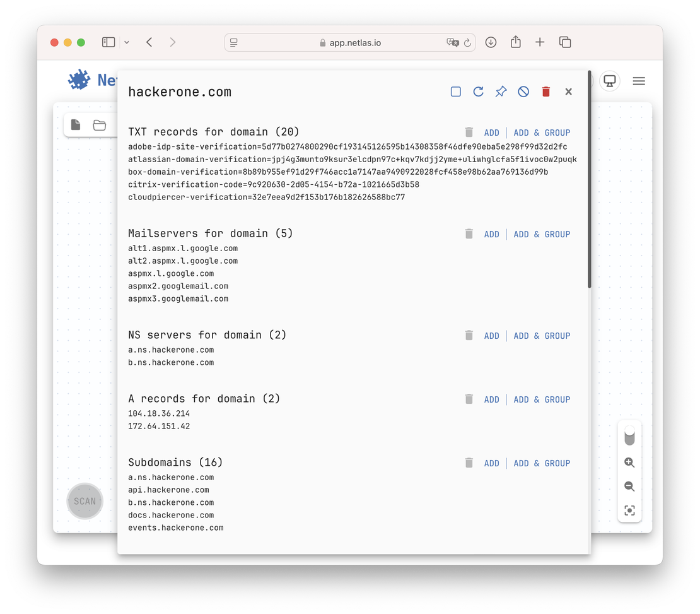The width and height of the screenshot is (700, 614).
Task: Open the sidebar chevron dropdown in Safari
Action: (126, 42)
